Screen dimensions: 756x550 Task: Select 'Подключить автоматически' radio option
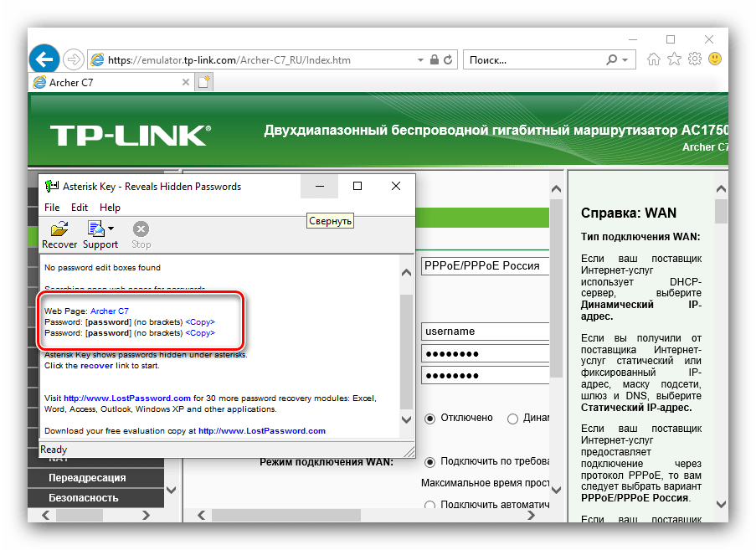430,505
